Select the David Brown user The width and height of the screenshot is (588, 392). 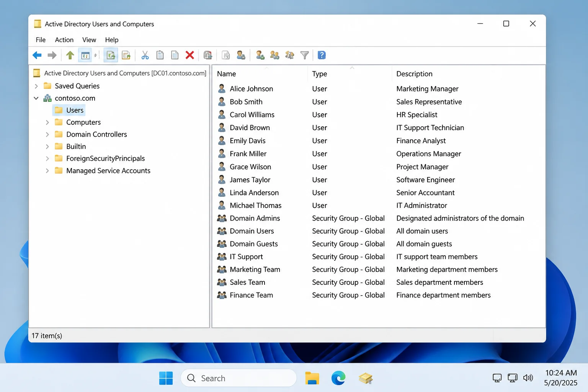[x=379, y=128]
